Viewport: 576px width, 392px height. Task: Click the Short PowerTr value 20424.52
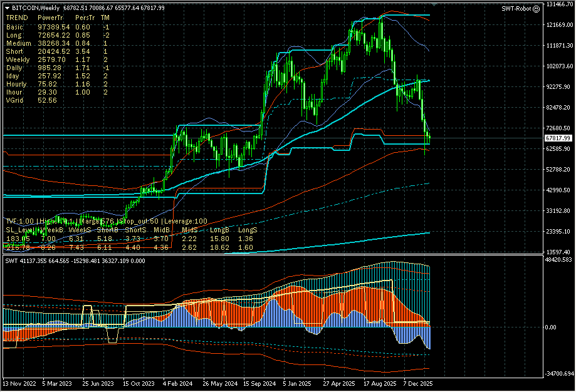54,52
